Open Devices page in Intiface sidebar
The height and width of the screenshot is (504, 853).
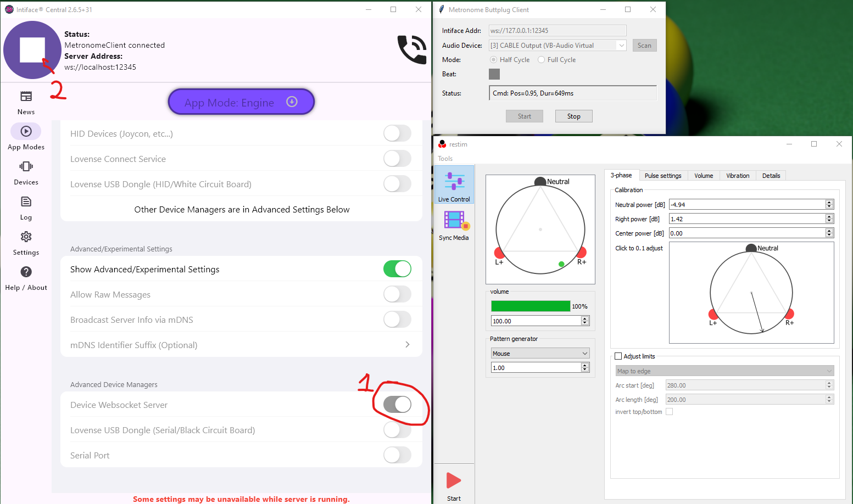(x=26, y=172)
